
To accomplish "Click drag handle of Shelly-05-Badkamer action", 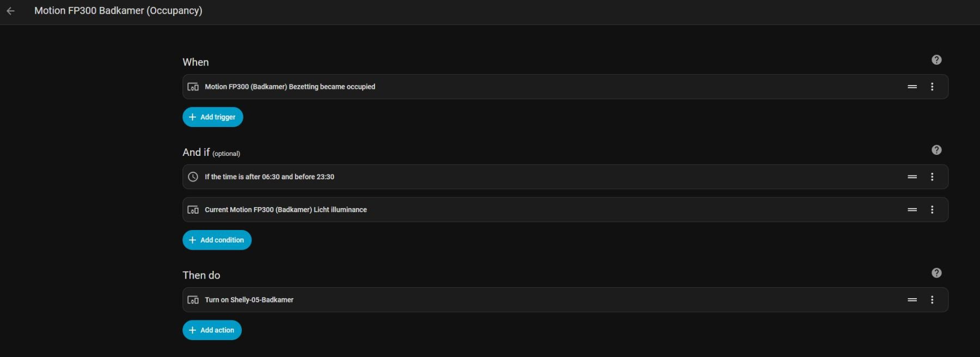I will coord(912,300).
